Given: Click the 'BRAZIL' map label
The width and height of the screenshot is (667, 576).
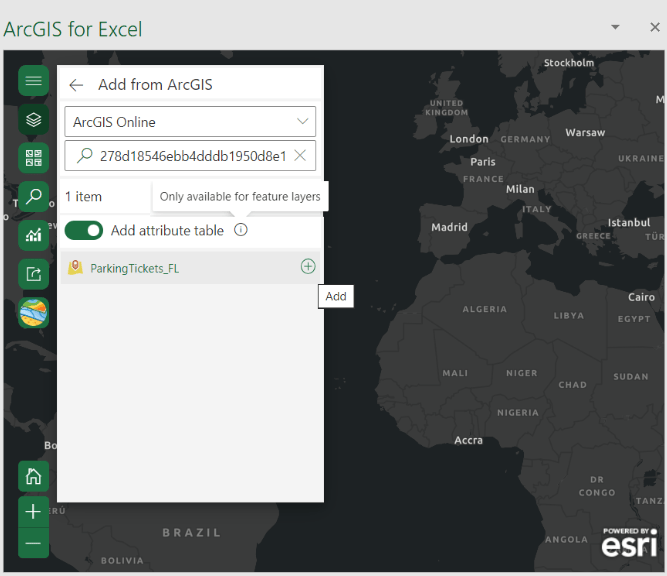Looking at the screenshot, I should click(x=191, y=533).
